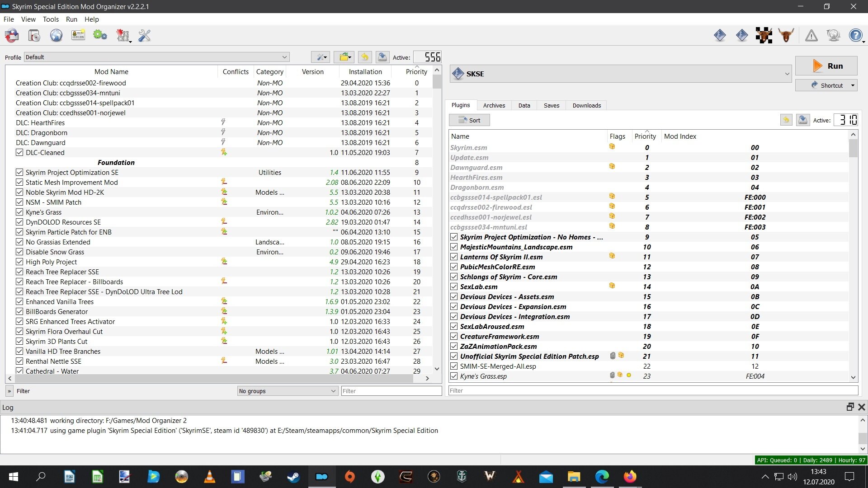Open the wrench tools dropdown above mod list
This screenshot has height=488, width=868.
[321, 57]
